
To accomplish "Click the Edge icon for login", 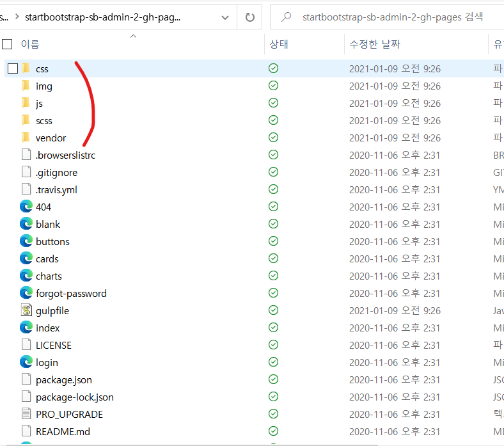I will (x=26, y=362).
